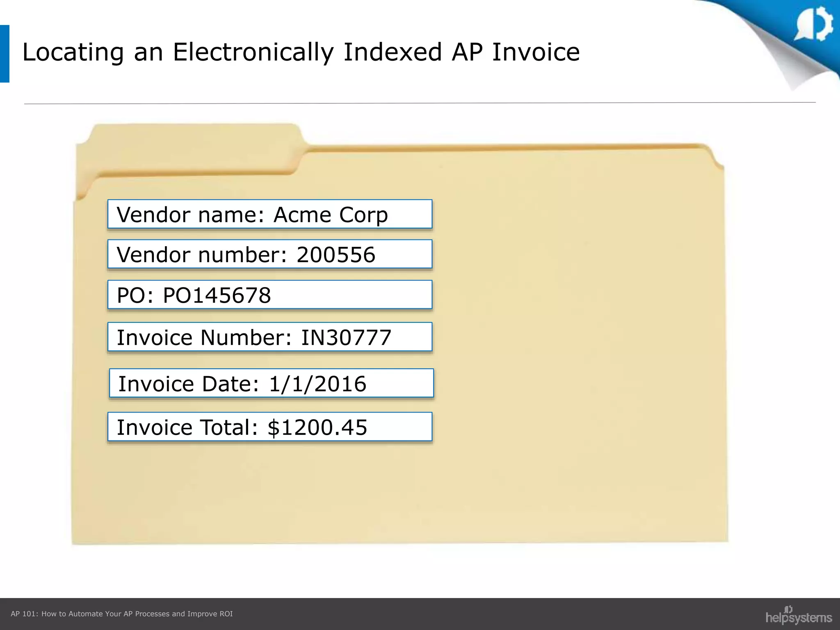Click the PO: PO145678 field
Screen dimensions: 840x630
(270, 295)
